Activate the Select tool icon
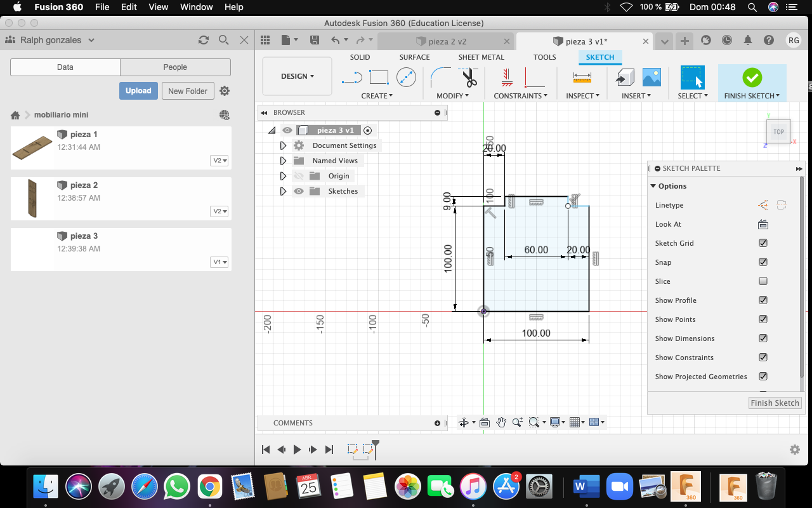This screenshot has width=812, height=508. click(x=692, y=77)
